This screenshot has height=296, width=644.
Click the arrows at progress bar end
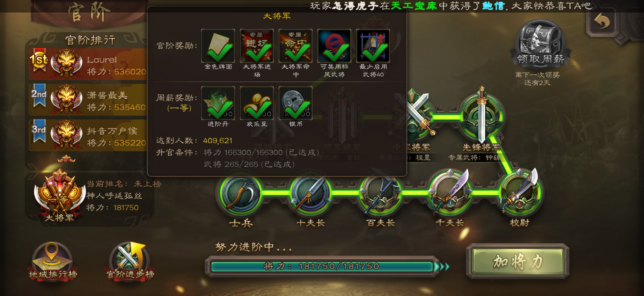(x=442, y=267)
